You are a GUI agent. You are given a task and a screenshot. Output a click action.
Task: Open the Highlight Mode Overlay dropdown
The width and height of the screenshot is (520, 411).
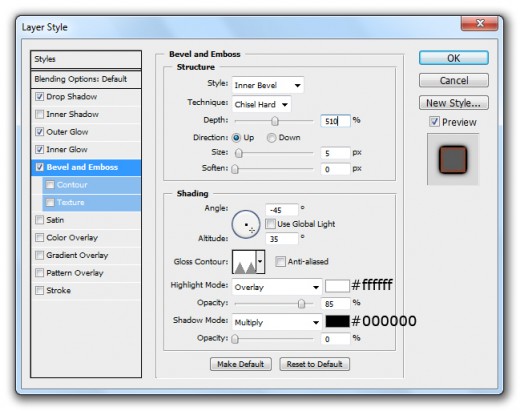click(277, 287)
